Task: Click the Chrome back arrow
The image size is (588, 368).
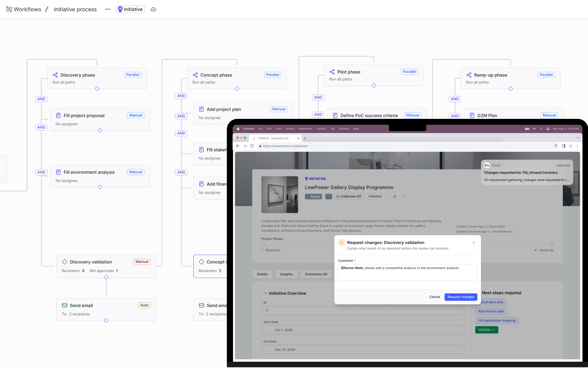Action: point(238,146)
